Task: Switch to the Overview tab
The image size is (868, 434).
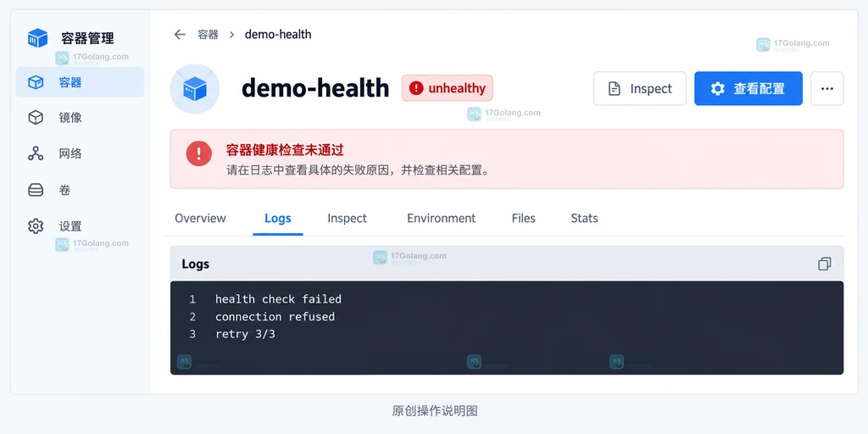Action: point(200,218)
